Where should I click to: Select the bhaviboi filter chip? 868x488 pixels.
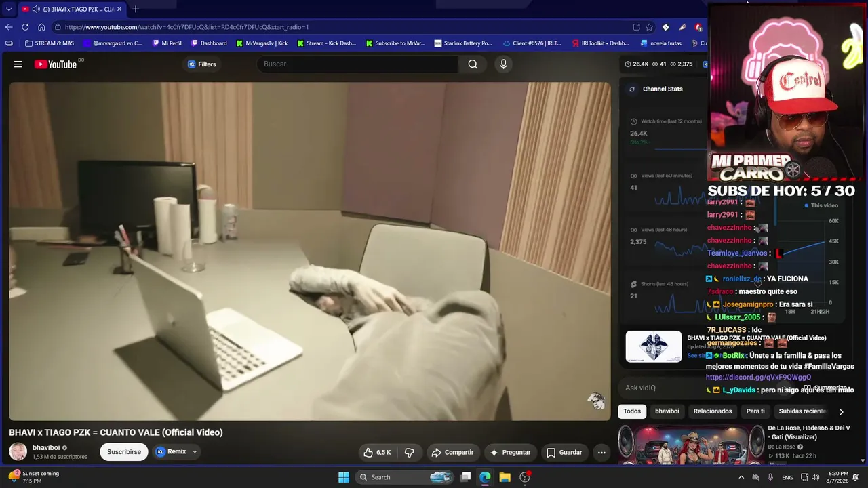(667, 411)
